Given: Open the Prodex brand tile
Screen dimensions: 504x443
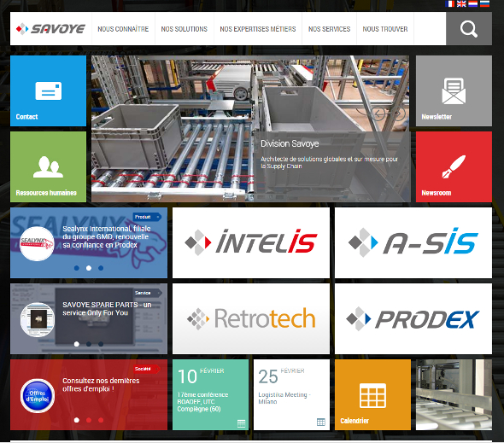Looking at the screenshot, I should 413,318.
